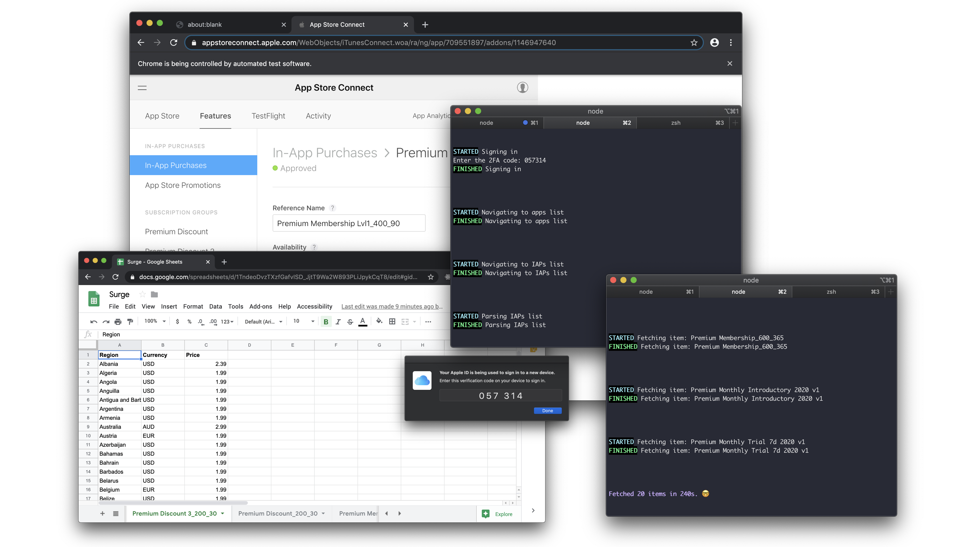Open the borders tool in Sheets
Viewport: 980px width, 547px height.
[x=392, y=322]
